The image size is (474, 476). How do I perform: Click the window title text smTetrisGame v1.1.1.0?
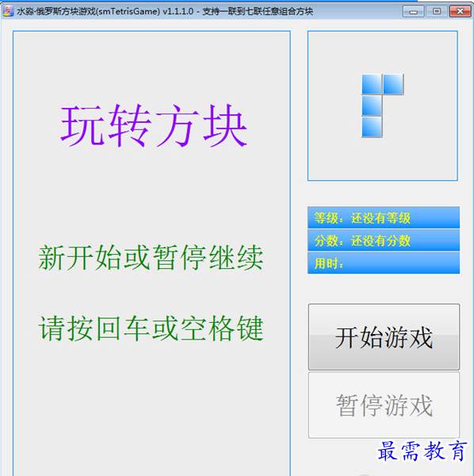[165, 12]
